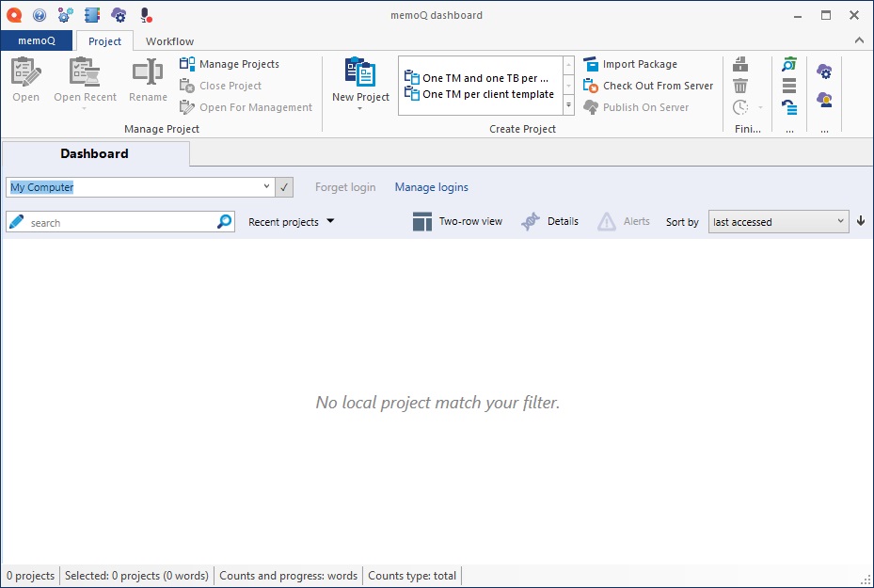Collapse the ribbon with the chevron
This screenshot has width=874, height=588.
859,40
